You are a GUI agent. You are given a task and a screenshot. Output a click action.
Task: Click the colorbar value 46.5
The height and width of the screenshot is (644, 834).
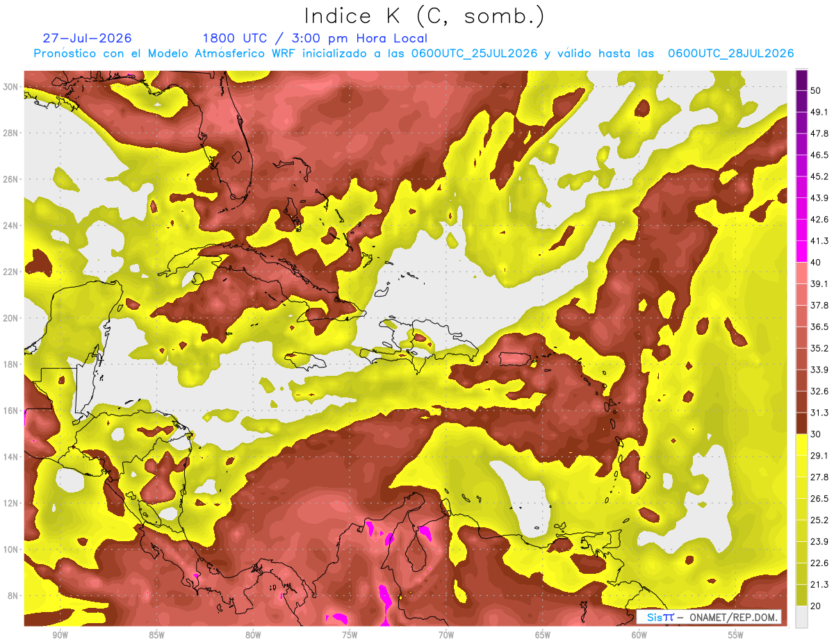819,155
